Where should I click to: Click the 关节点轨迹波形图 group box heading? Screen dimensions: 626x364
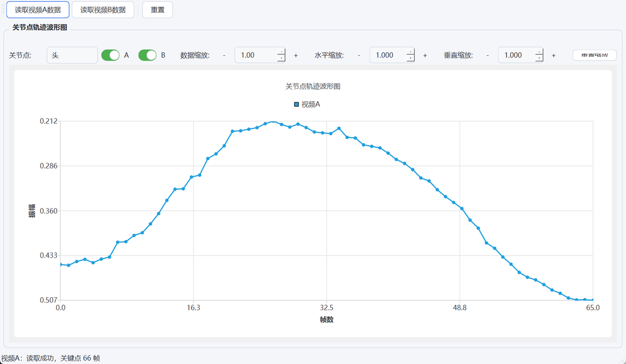click(40, 27)
